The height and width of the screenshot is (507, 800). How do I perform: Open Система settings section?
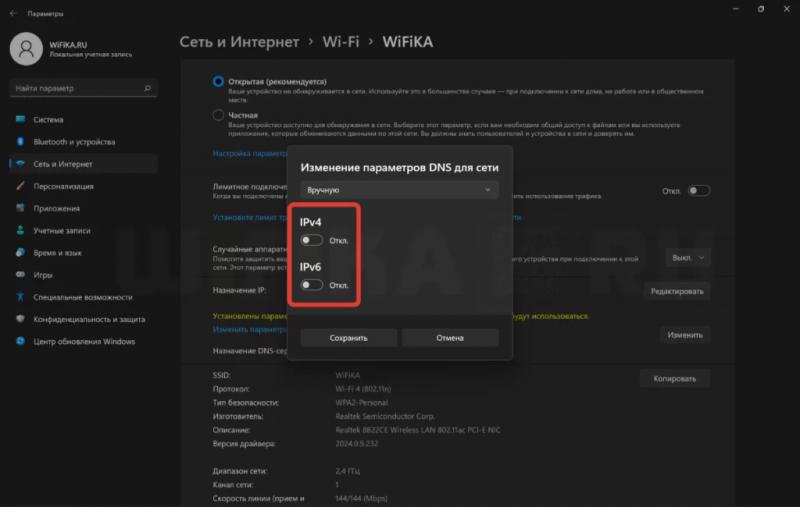click(x=83, y=119)
